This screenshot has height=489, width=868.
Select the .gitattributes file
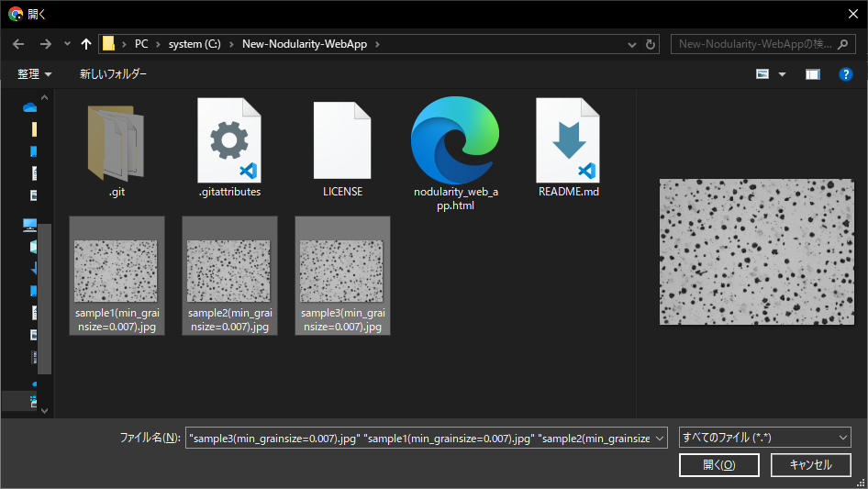pyautogui.click(x=229, y=148)
